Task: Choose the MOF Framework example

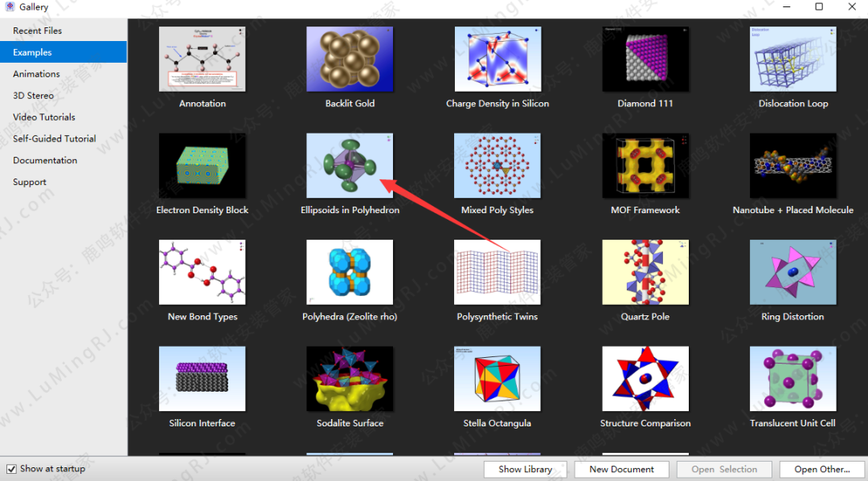Action: tap(645, 166)
